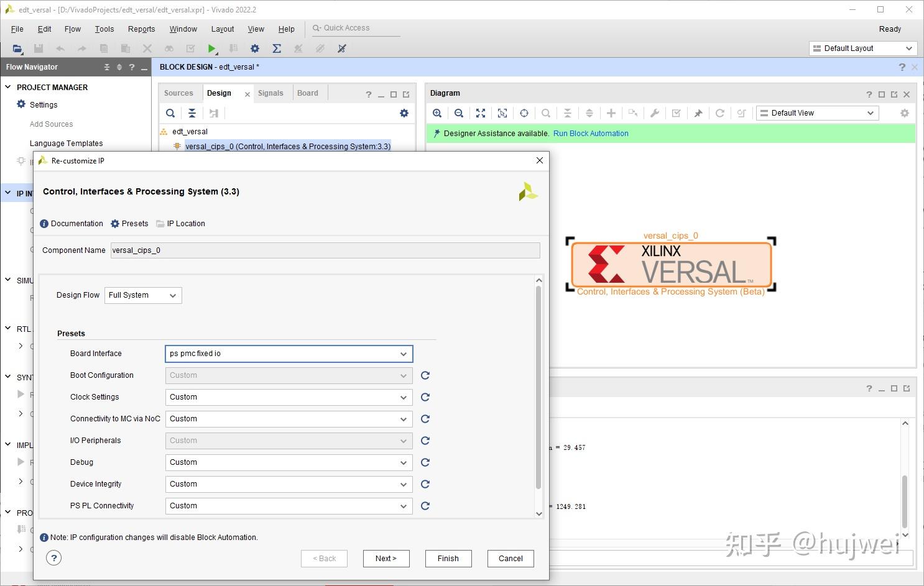This screenshot has width=924, height=586.
Task: Pin the Diagram window
Action: coord(698,112)
